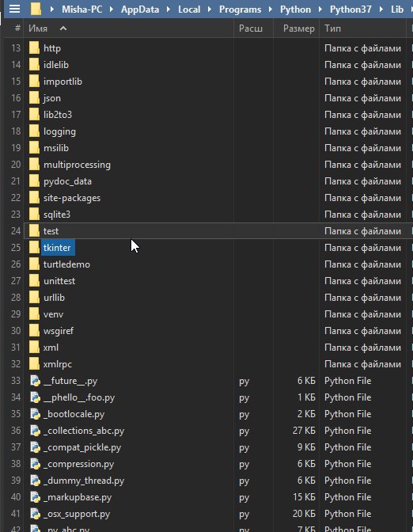Click Python File type of _bootlocale.py

pyautogui.click(x=347, y=414)
